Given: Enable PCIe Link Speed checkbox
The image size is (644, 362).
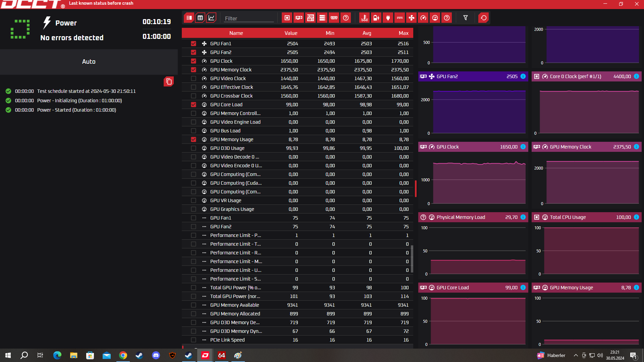Looking at the screenshot, I should click(x=194, y=340).
